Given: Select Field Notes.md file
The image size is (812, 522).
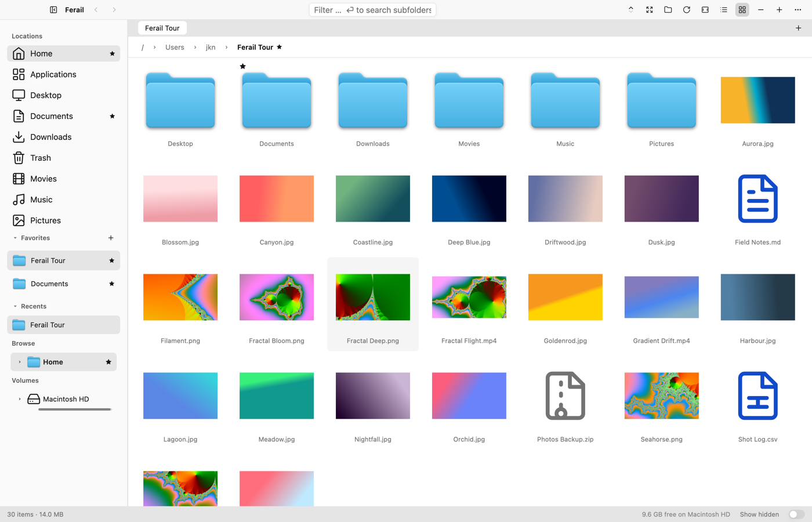Looking at the screenshot, I should (757, 198).
